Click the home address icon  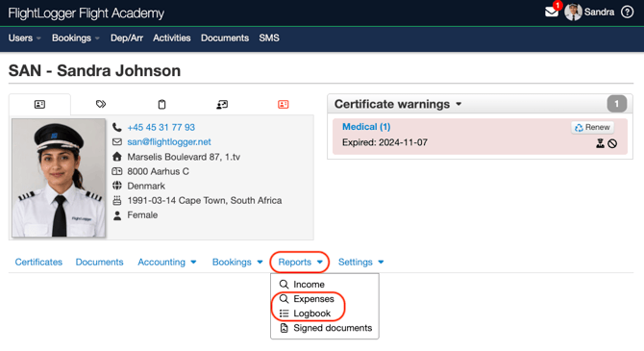117,157
